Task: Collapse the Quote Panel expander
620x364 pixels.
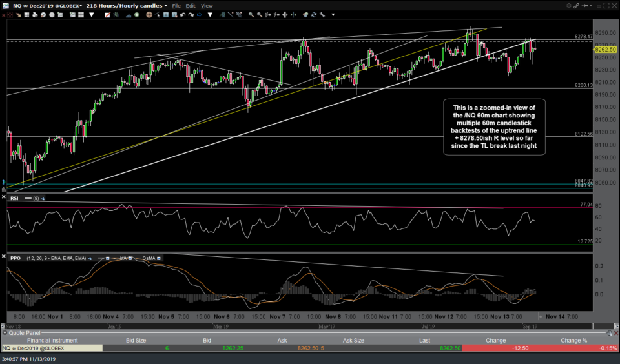Action: point(5,333)
